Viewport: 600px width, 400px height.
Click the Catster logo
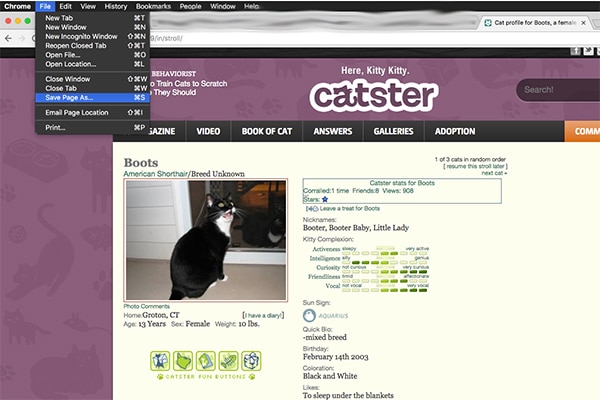374,96
